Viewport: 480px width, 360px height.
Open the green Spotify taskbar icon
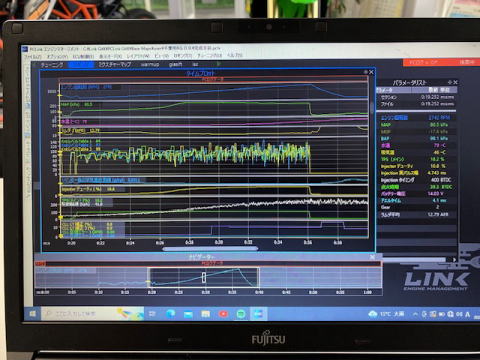241,314
